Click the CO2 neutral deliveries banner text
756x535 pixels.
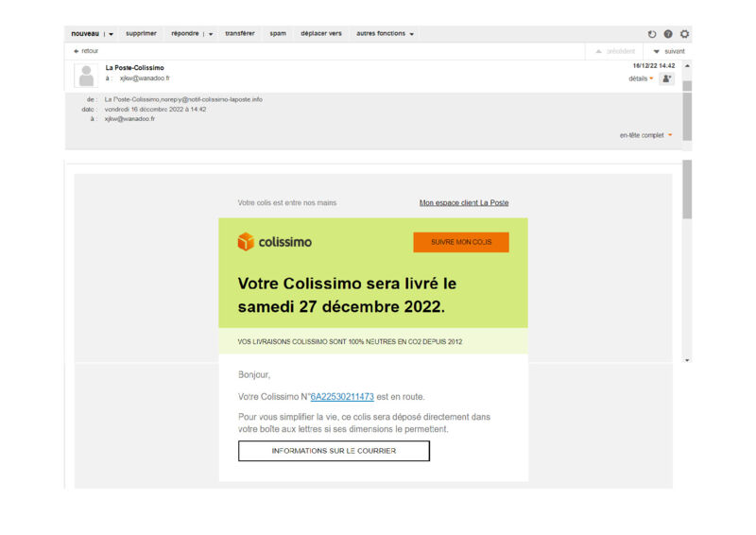click(350, 341)
